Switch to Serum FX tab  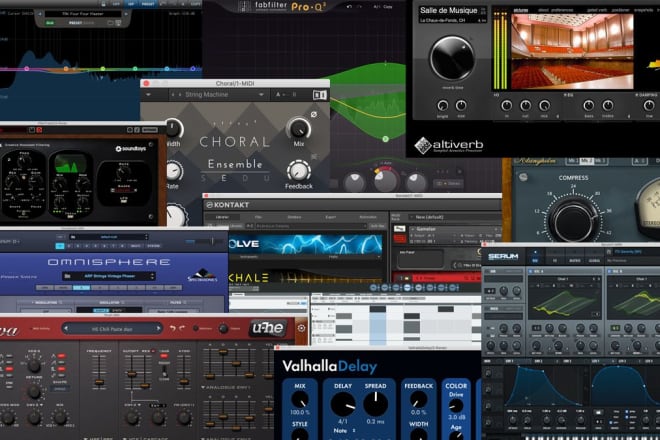pos(555,261)
